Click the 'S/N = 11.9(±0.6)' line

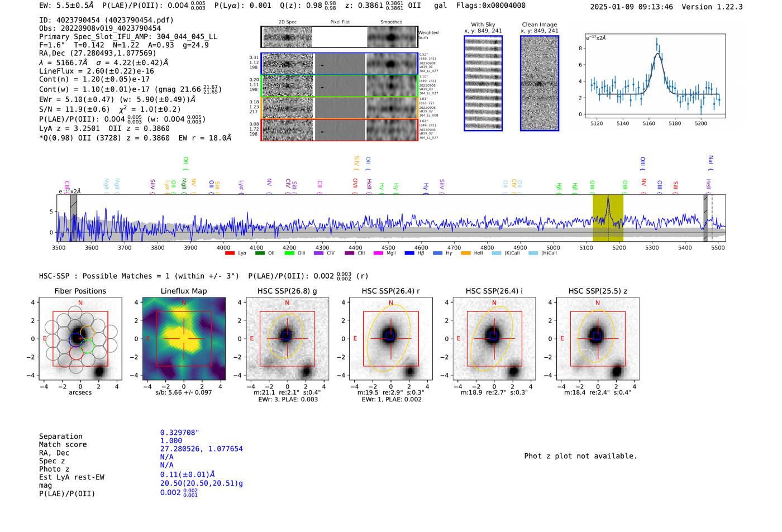click(75, 109)
